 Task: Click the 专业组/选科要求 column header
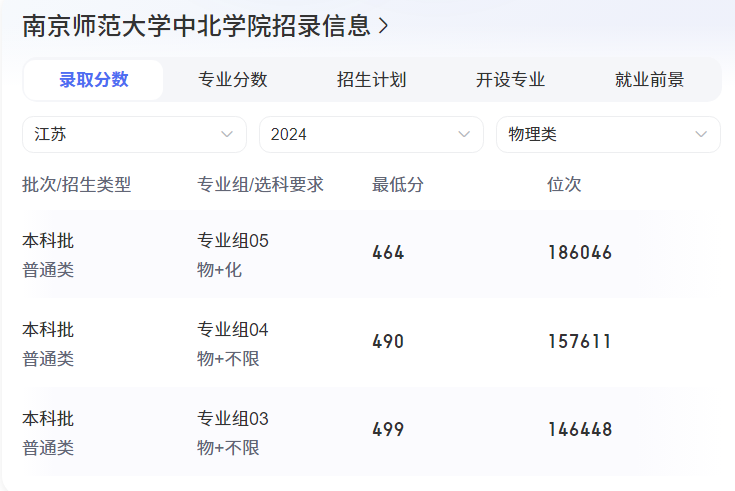[260, 184]
